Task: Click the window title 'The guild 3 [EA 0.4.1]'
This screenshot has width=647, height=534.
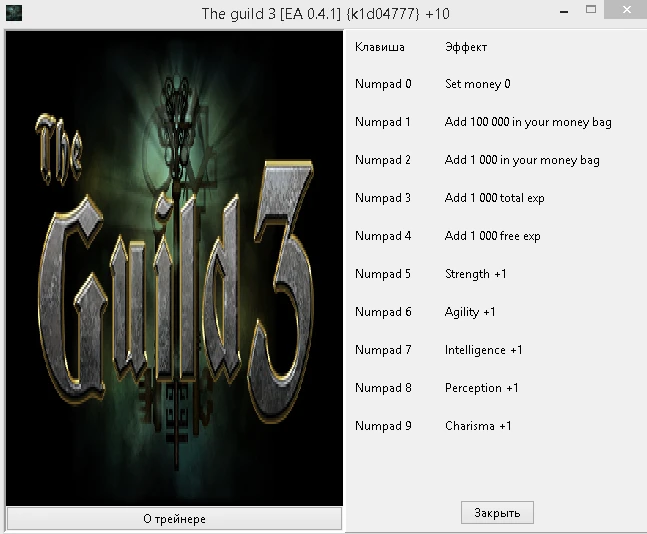Action: coord(272,14)
